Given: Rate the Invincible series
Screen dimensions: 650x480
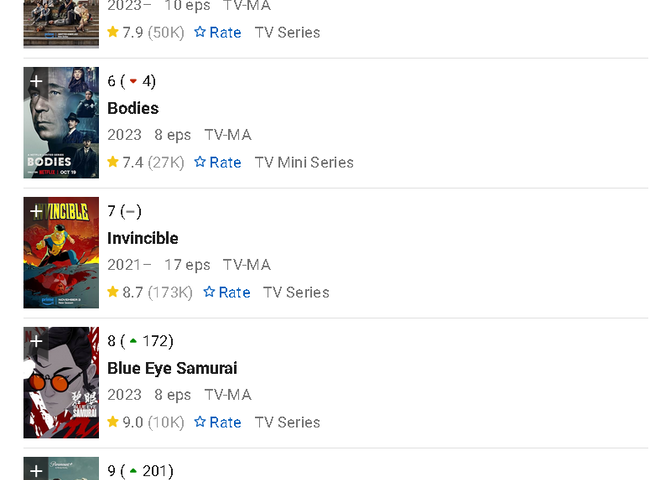Looking at the screenshot, I should pyautogui.click(x=227, y=292).
